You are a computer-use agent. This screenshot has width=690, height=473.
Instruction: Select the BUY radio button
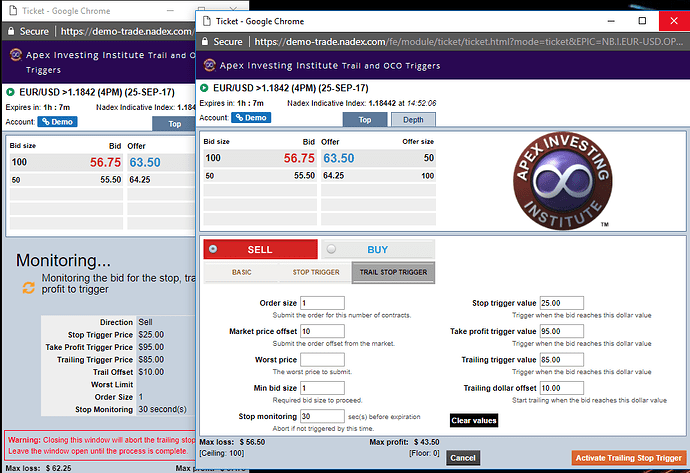coord(331,249)
